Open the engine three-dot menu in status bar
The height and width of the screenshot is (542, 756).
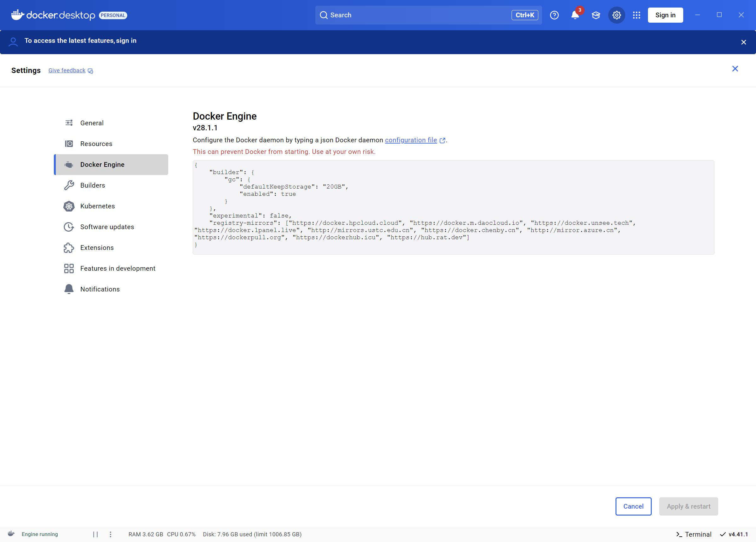[x=111, y=534]
